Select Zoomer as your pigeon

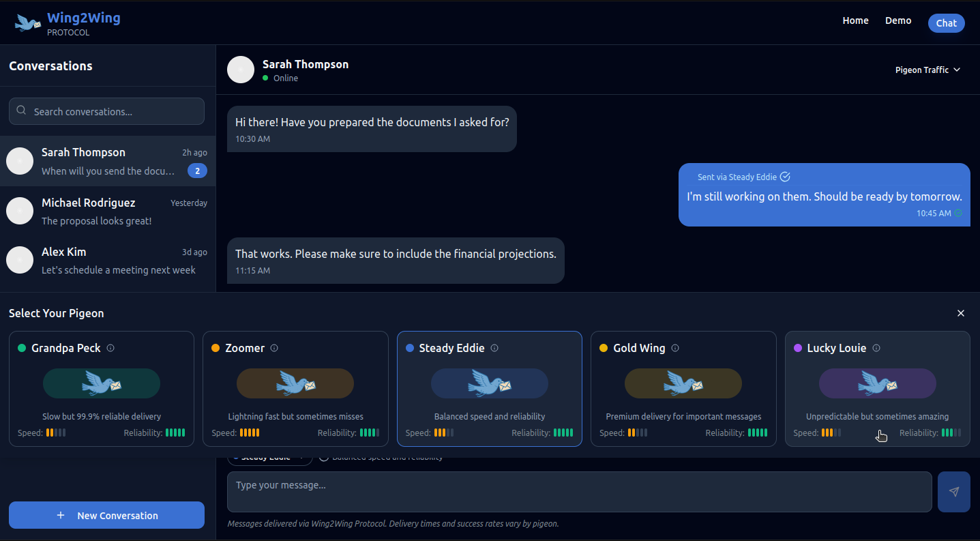coord(295,389)
